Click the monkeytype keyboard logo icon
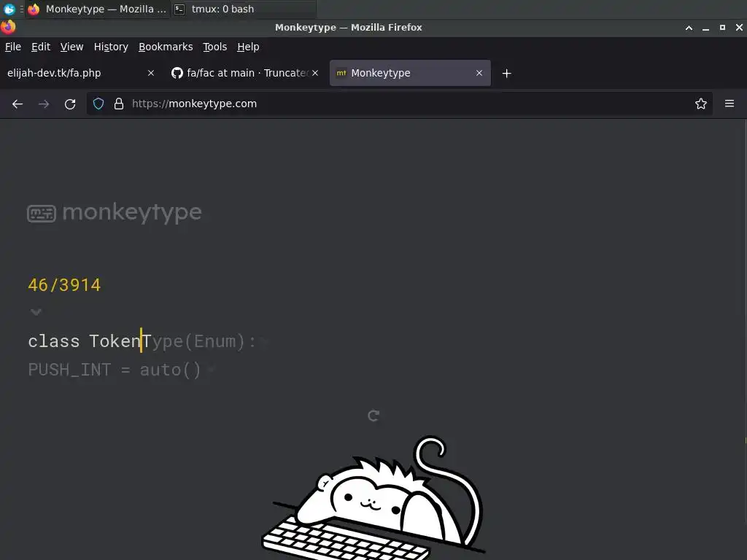 pyautogui.click(x=42, y=214)
